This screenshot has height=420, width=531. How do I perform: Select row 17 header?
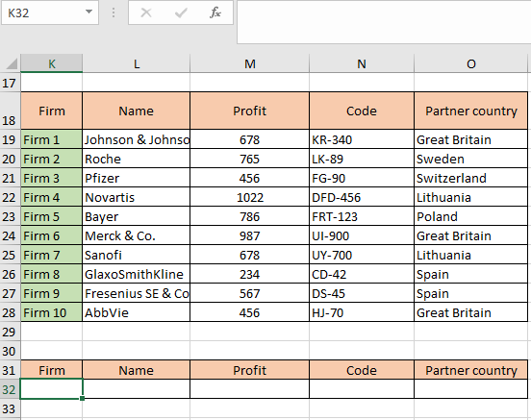tap(10, 83)
